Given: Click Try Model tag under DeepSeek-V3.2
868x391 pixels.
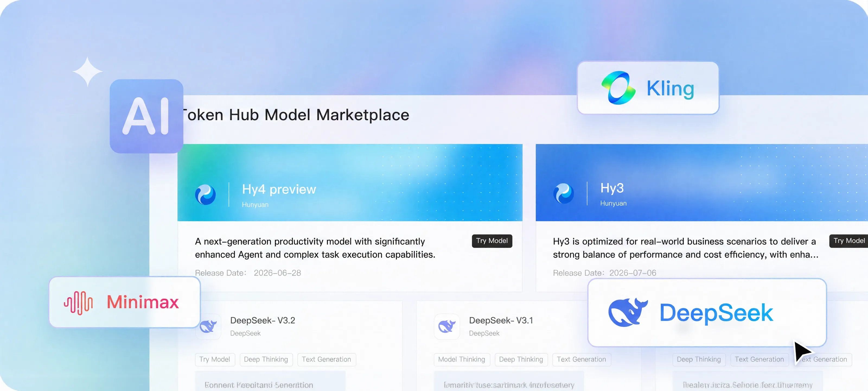Looking at the screenshot, I should coord(215,359).
